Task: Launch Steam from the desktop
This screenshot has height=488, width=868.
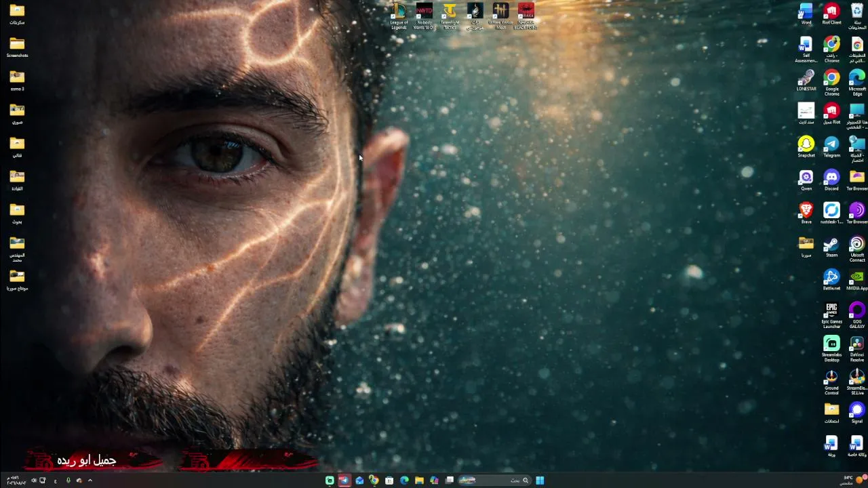Action: 831,246
